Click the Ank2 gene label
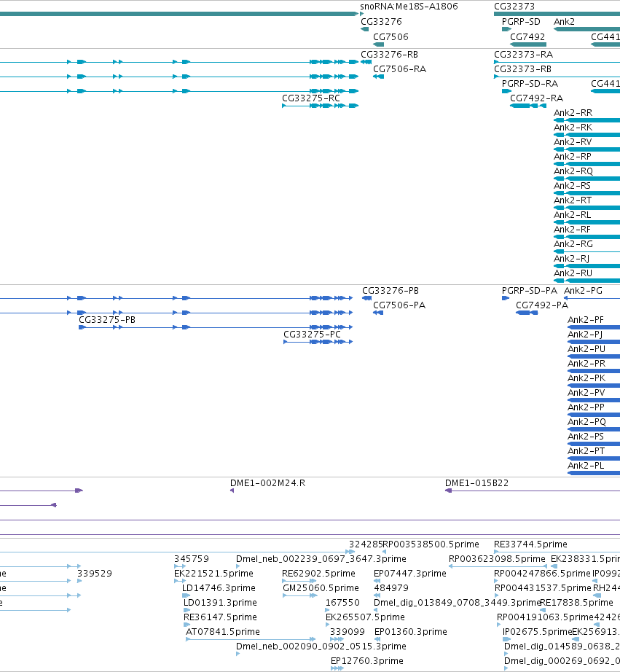 tap(564, 22)
